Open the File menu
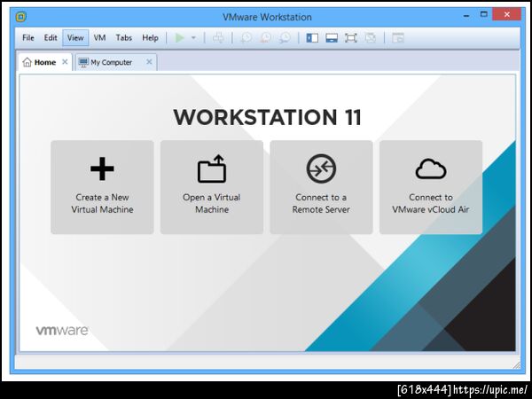Image resolution: width=532 pixels, height=399 pixels. click(28, 37)
